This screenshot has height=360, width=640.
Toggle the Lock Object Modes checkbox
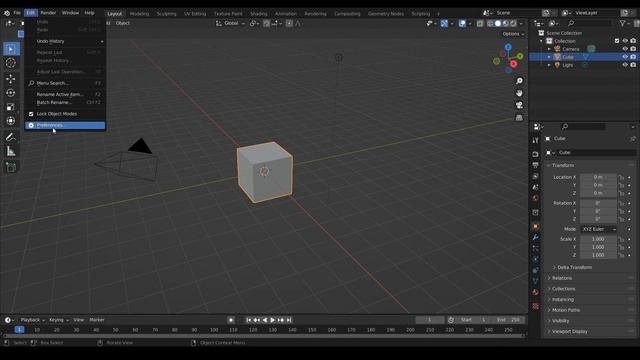coord(31,114)
